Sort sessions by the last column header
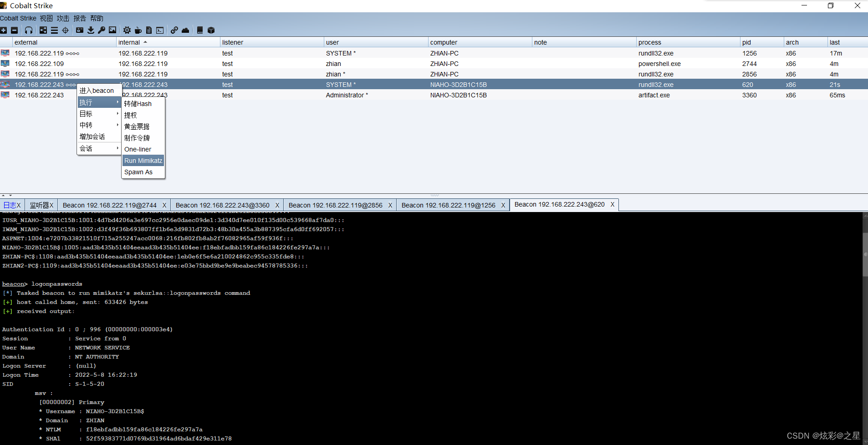The height and width of the screenshot is (445, 868). [x=848, y=42]
